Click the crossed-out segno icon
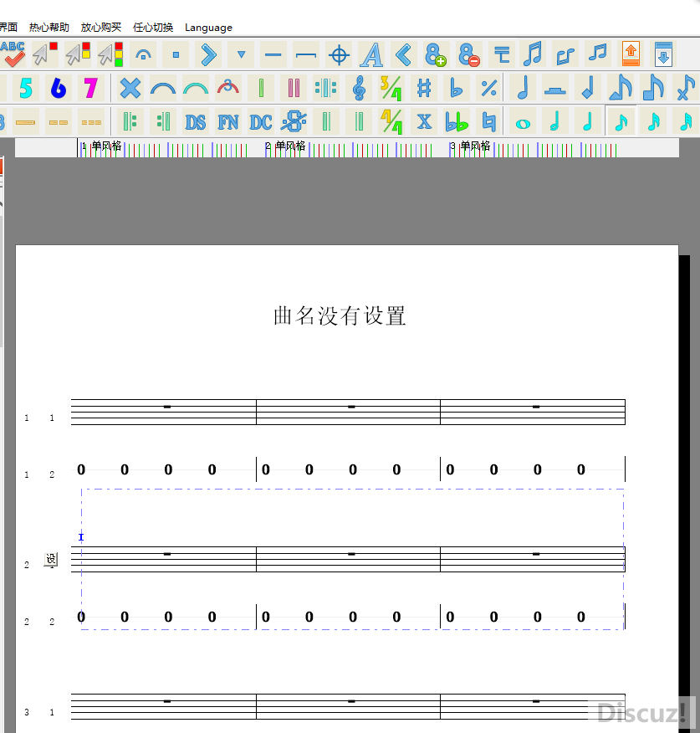Screen dimensions: 700x733 (x=294, y=122)
